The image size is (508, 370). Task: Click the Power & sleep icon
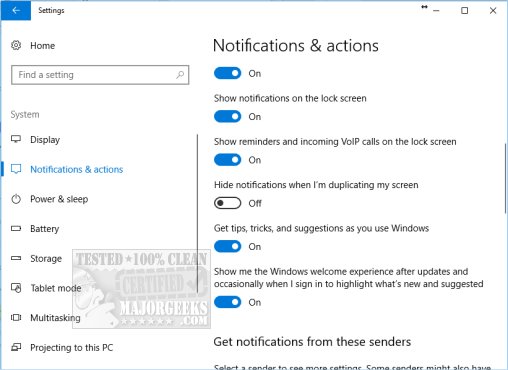pos(16,199)
